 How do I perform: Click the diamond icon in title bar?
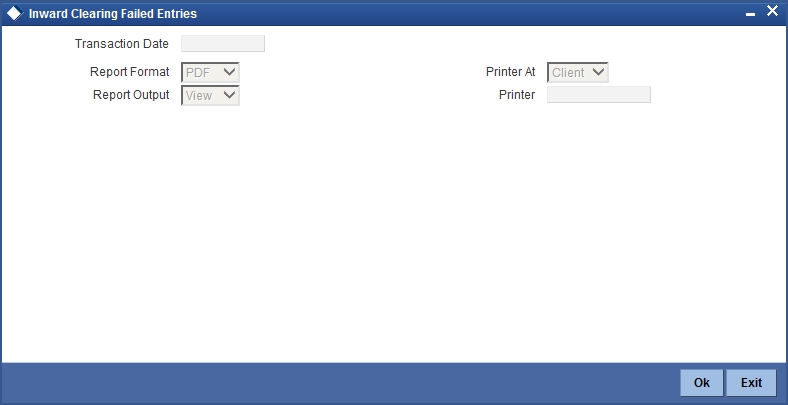[x=15, y=14]
